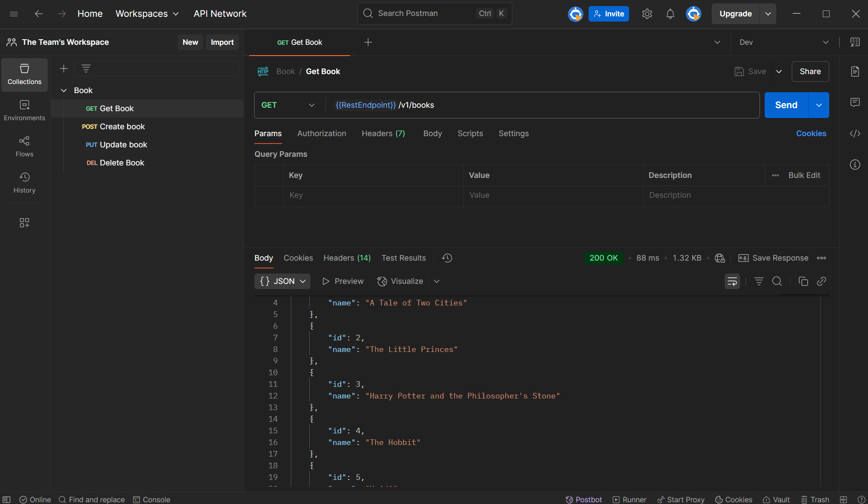Open the Flows panel

pyautogui.click(x=24, y=146)
